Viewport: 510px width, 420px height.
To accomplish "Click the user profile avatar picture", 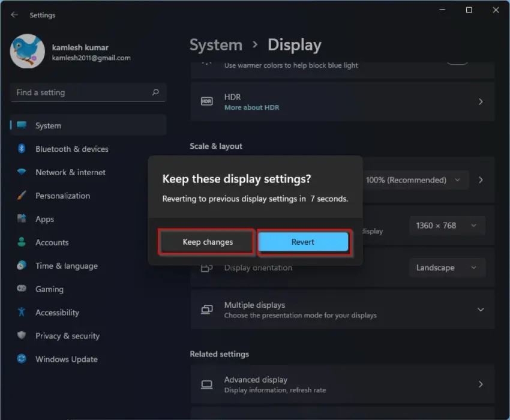I will [27, 52].
